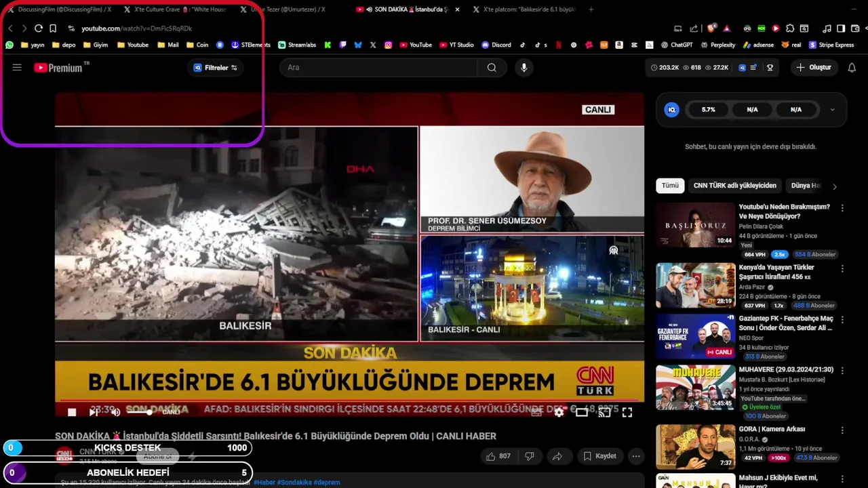Screen dimensions: 868x488
Task: Skip to next video in player
Action: [94, 412]
